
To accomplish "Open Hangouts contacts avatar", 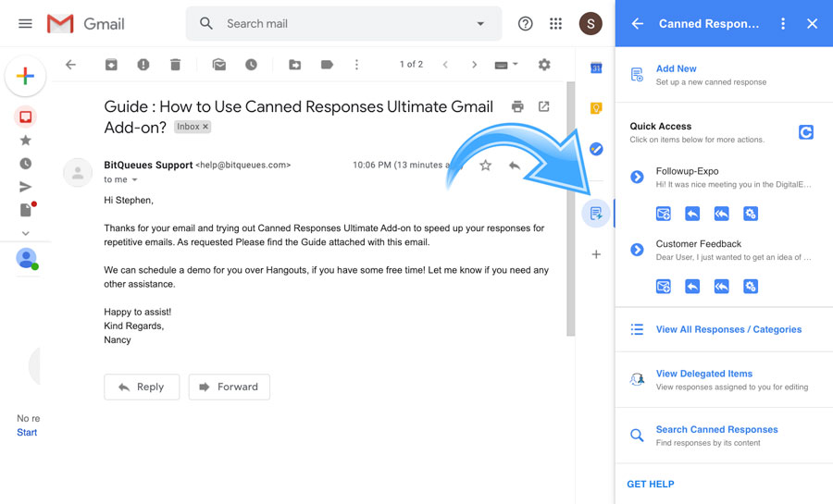I will (x=26, y=259).
